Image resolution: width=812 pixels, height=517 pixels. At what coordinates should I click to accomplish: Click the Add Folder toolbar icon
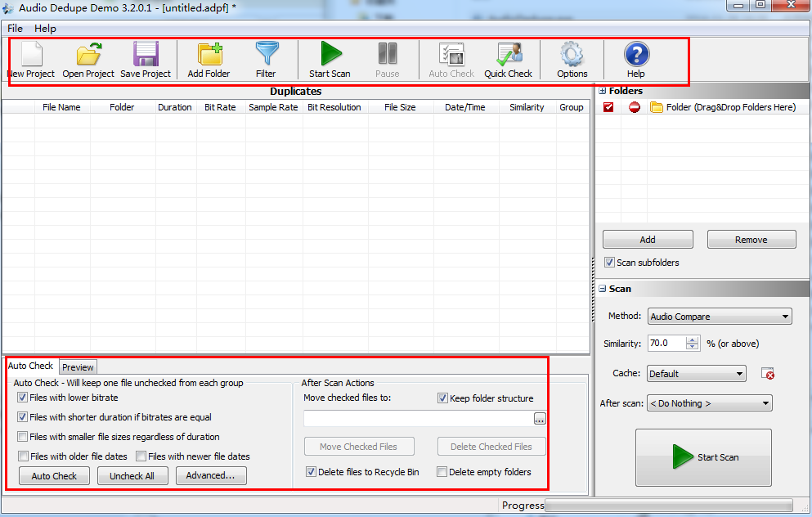coord(209,54)
